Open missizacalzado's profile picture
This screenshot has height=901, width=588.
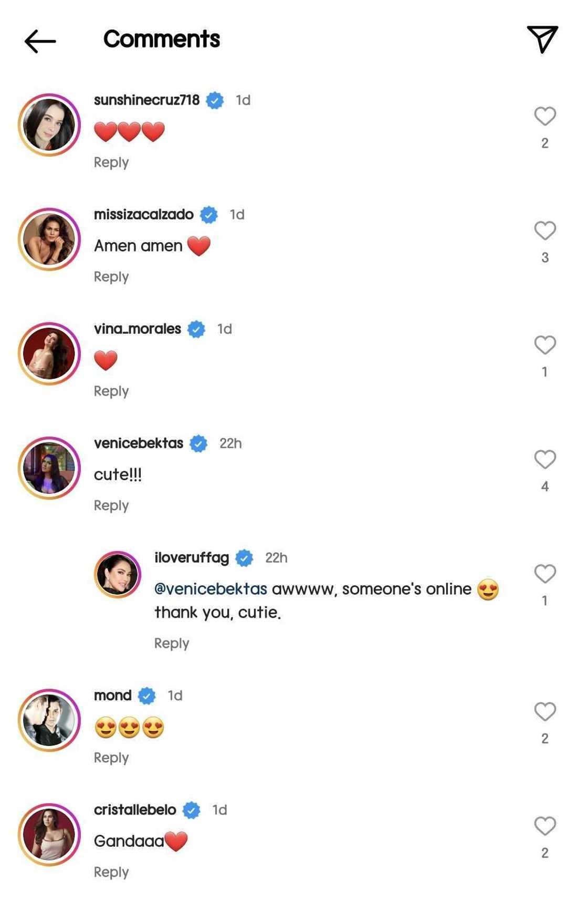click(x=49, y=240)
